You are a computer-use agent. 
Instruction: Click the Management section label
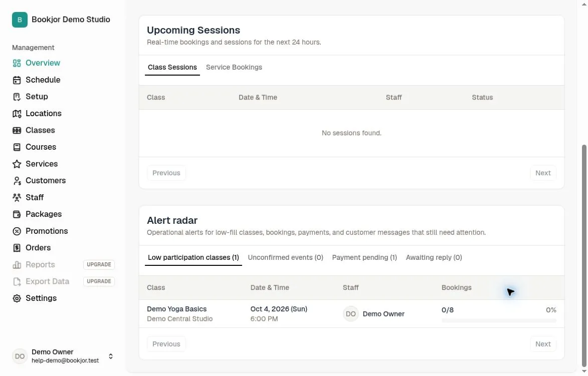33,48
